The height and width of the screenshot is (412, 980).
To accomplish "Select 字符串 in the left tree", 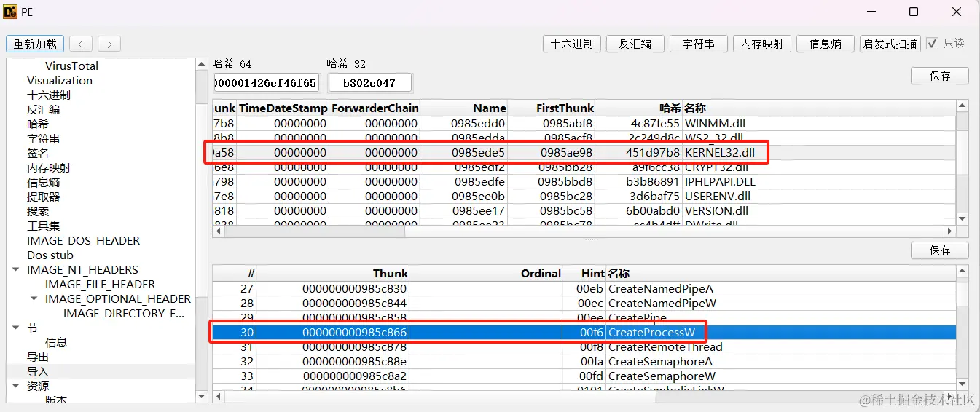I will (43, 138).
